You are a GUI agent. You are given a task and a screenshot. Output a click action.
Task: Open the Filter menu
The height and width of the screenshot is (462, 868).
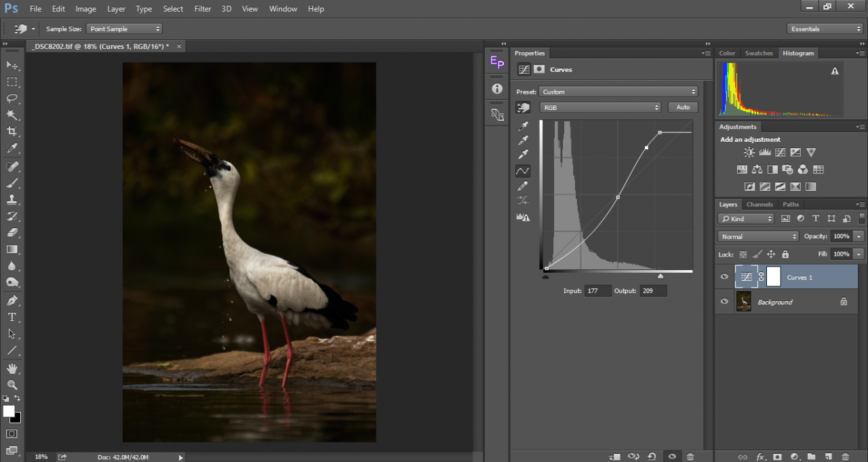point(203,9)
